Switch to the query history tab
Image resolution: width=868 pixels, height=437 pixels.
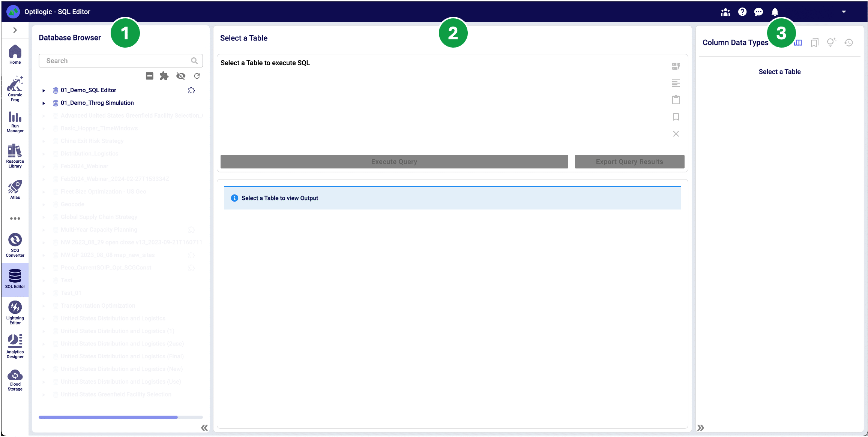[848, 43]
